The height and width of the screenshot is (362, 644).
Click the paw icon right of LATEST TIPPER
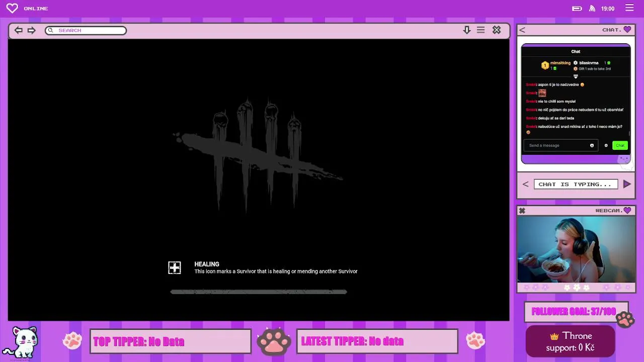click(x=475, y=341)
